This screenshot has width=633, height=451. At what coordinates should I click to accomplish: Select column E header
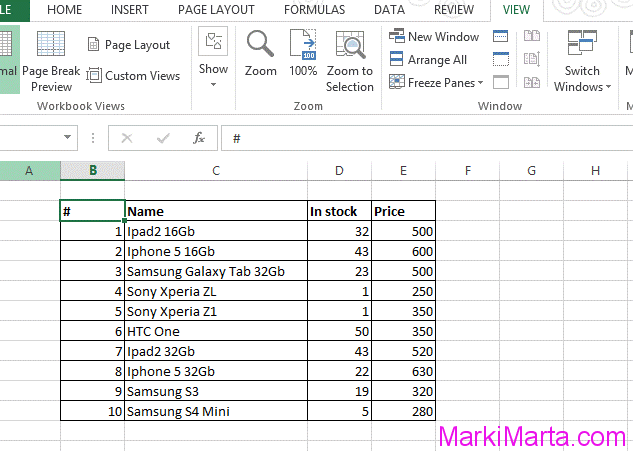click(403, 170)
